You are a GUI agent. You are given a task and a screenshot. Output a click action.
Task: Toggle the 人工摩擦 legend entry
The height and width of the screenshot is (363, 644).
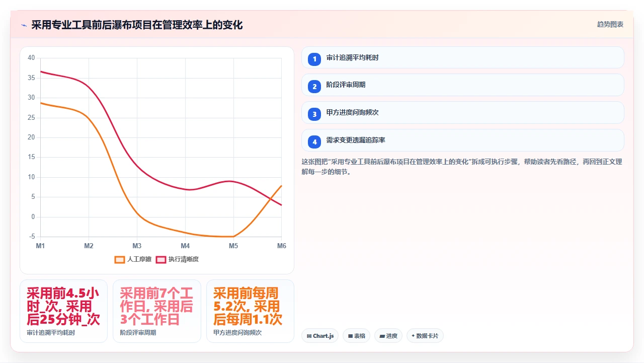pyautogui.click(x=133, y=259)
